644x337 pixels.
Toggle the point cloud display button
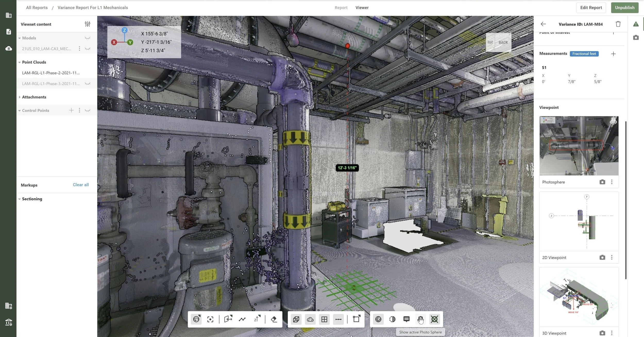click(310, 319)
